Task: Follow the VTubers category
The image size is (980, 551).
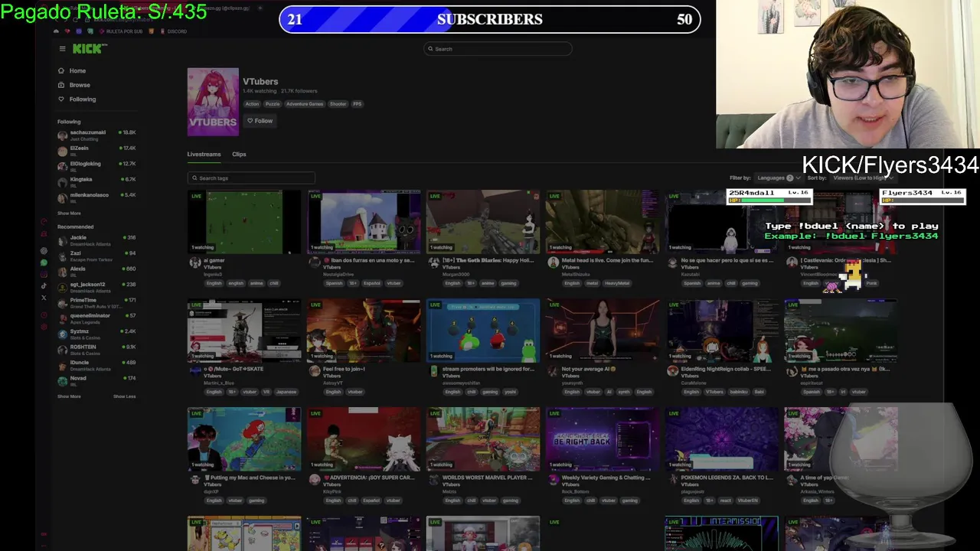Action: tap(260, 121)
